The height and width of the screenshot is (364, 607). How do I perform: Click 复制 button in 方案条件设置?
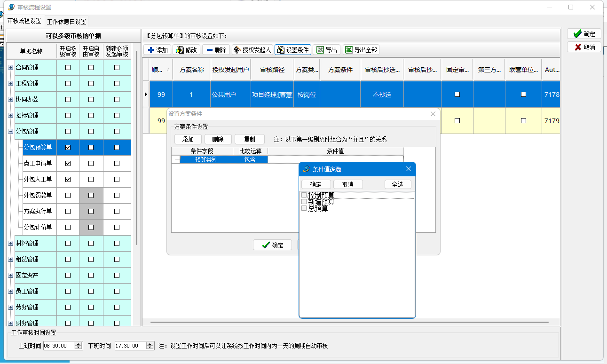tap(249, 139)
